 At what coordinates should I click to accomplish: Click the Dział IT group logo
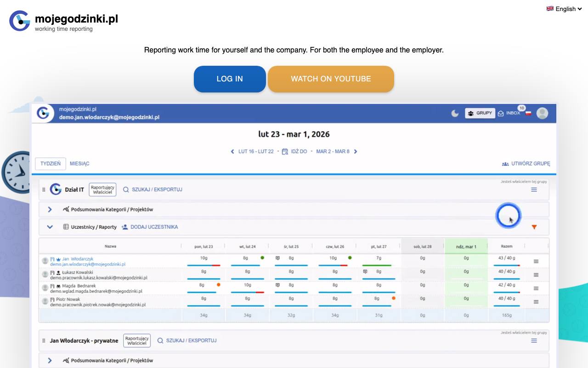click(56, 189)
